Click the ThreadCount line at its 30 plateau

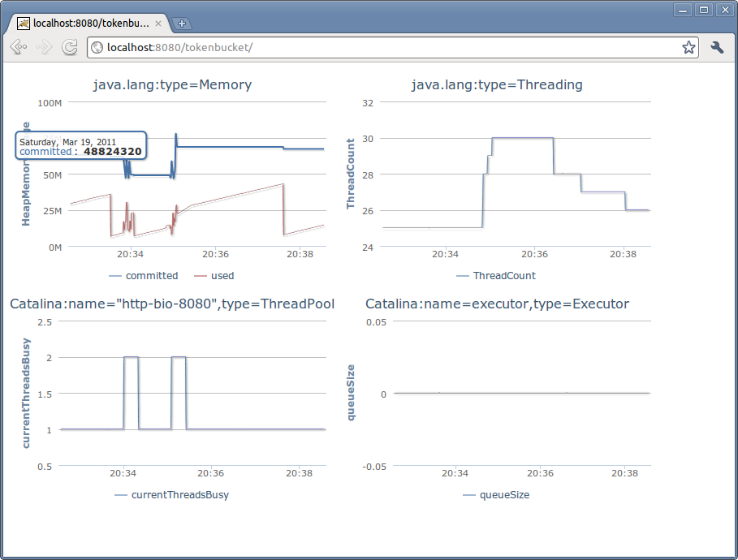click(x=522, y=138)
